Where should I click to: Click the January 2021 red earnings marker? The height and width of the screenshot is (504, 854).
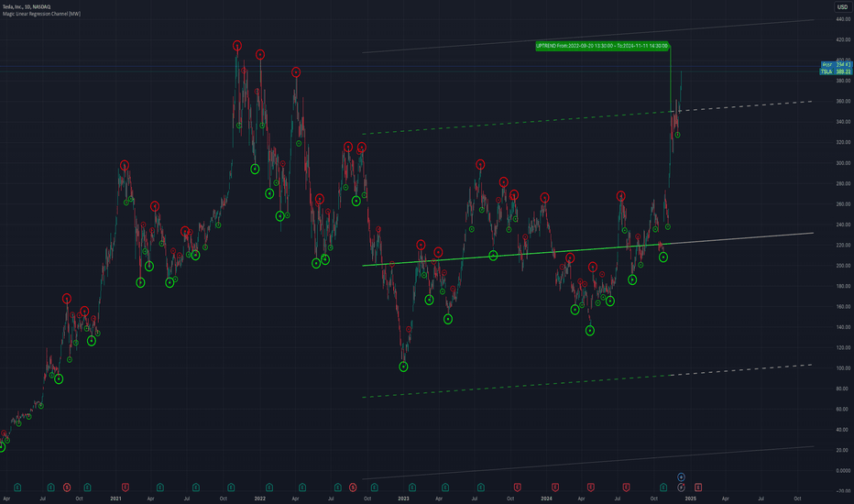126,488
